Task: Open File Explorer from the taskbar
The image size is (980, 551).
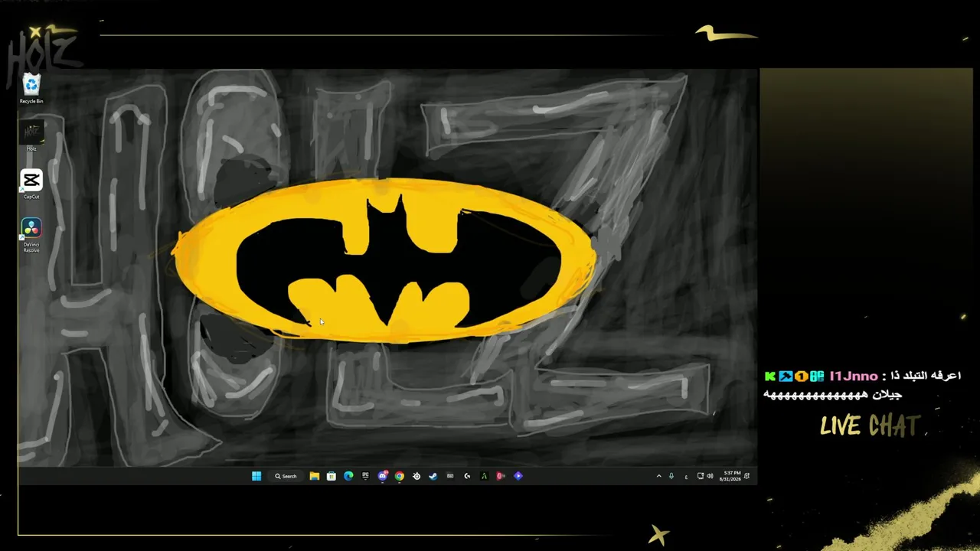Action: [x=314, y=476]
